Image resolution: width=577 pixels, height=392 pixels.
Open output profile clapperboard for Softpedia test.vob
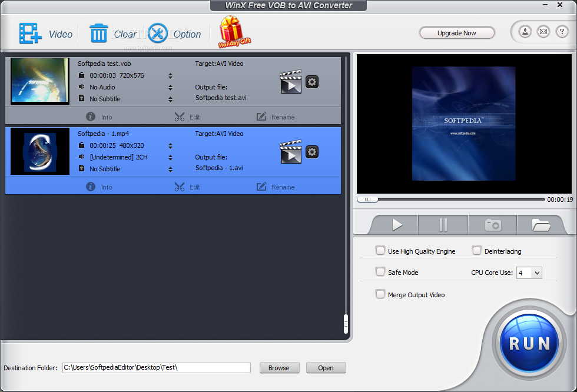click(x=291, y=82)
